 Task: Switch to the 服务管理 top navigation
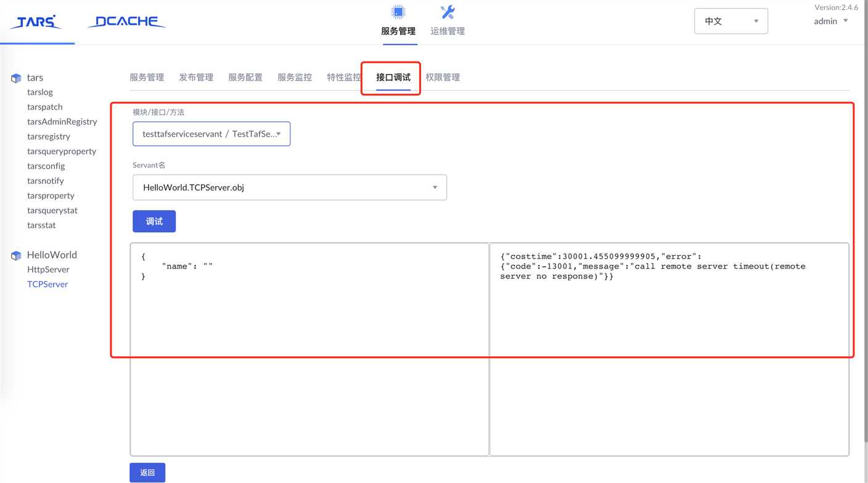click(398, 31)
